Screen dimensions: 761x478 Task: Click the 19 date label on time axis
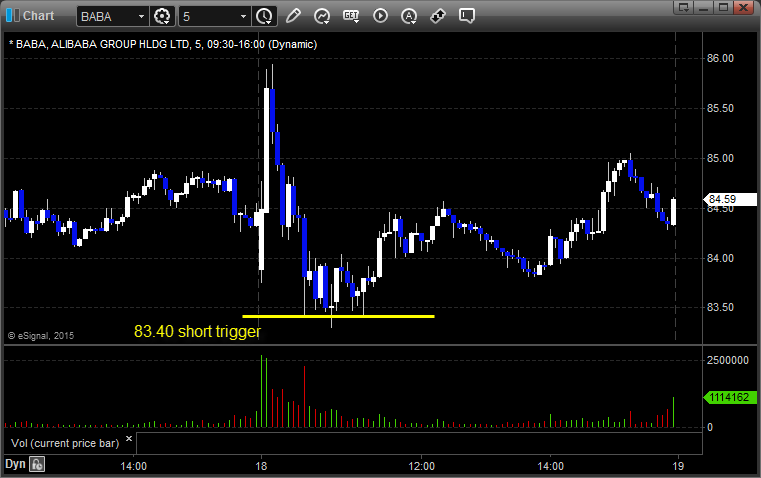(x=678, y=466)
